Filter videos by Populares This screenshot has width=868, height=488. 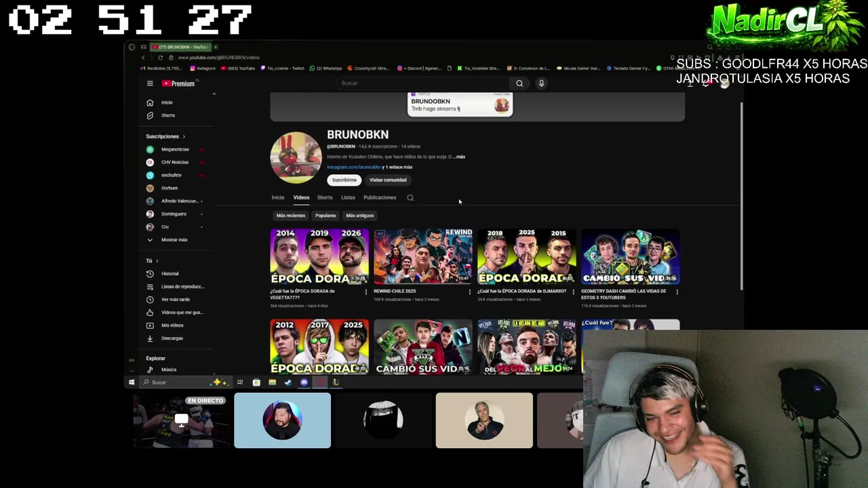coord(325,216)
